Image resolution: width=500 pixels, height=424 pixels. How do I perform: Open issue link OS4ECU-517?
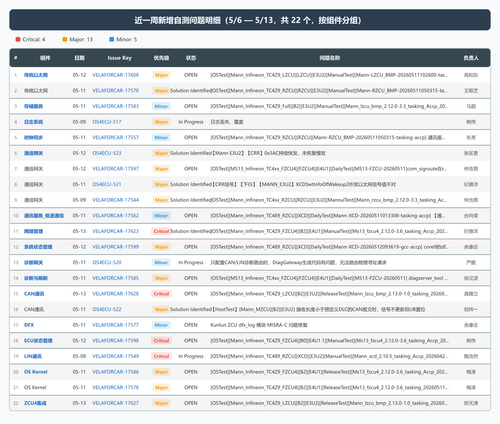tap(107, 122)
